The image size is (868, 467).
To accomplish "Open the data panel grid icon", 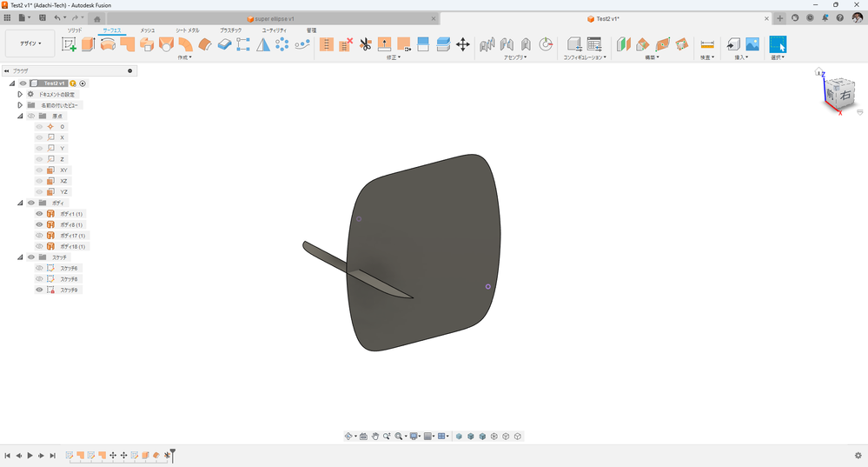I will click(7, 17).
